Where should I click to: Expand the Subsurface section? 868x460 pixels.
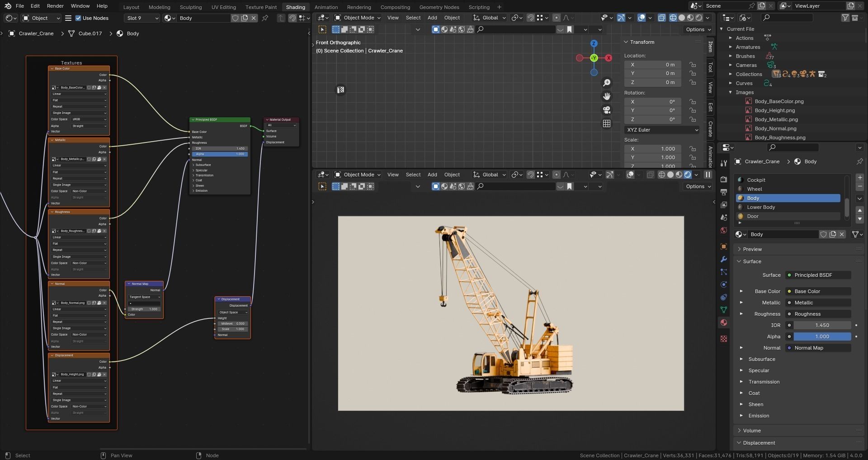(741, 359)
